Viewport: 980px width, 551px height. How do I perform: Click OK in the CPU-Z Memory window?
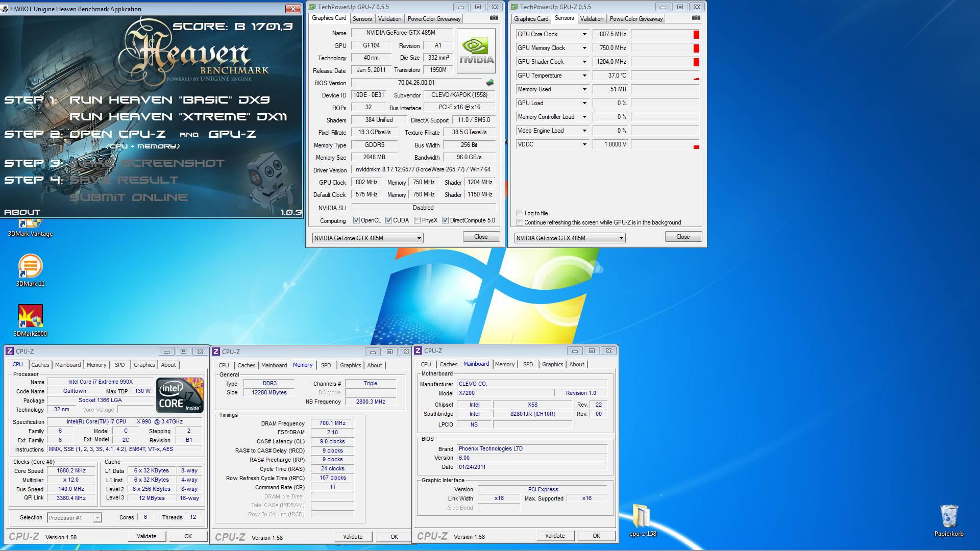[x=394, y=537]
